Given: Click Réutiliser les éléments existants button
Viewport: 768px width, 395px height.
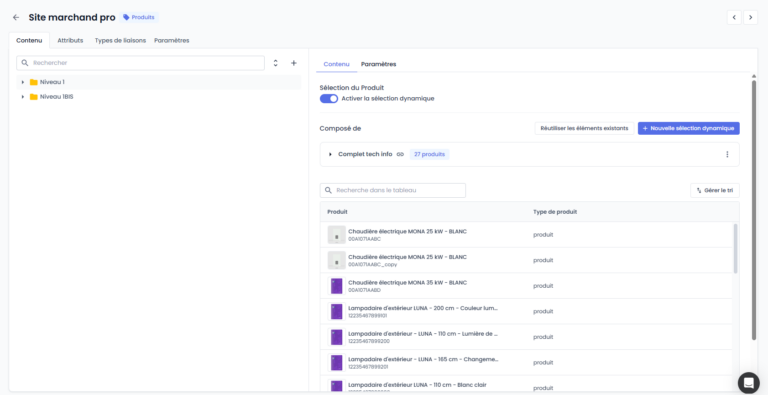Looking at the screenshot, I should click(x=584, y=128).
